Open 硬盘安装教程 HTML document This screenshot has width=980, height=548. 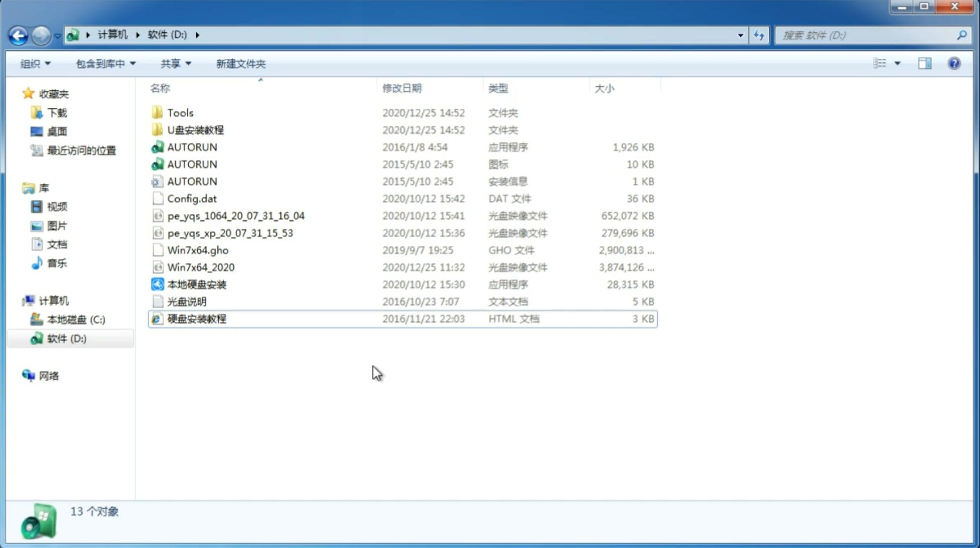click(x=196, y=318)
